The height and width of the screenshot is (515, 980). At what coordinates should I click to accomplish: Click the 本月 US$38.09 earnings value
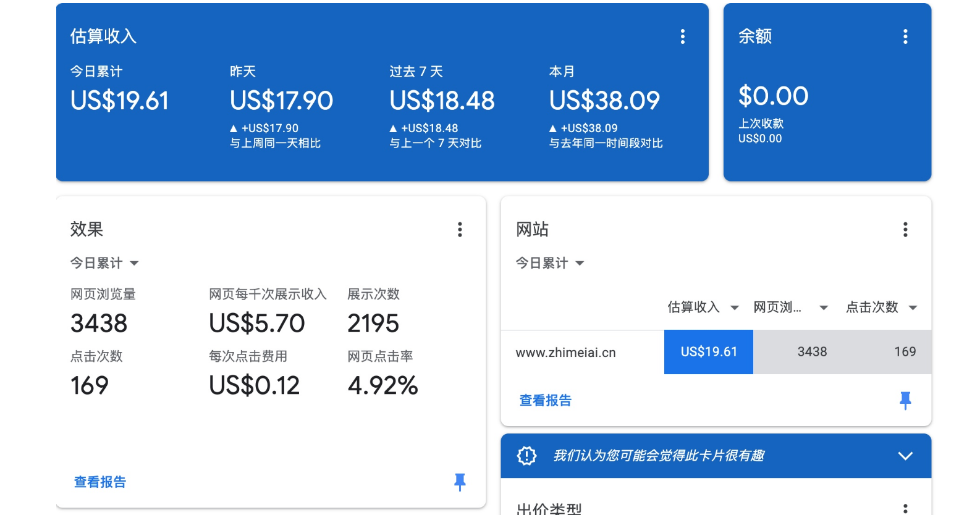tap(604, 101)
